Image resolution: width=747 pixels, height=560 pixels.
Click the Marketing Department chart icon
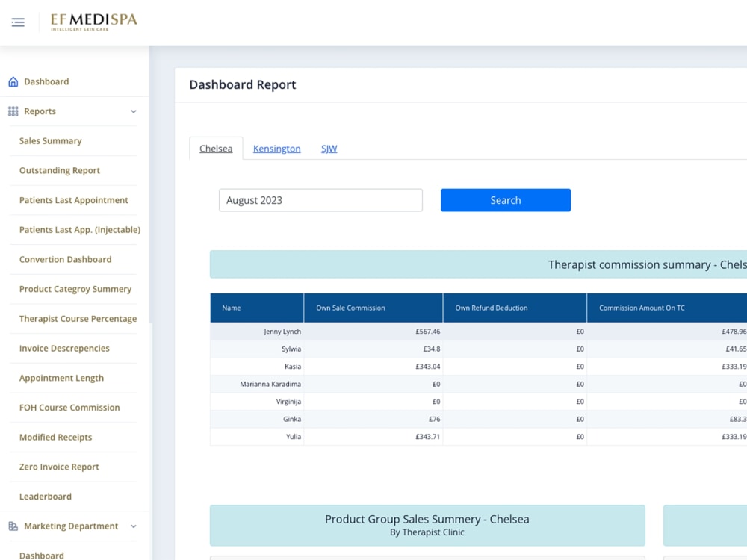pyautogui.click(x=13, y=526)
